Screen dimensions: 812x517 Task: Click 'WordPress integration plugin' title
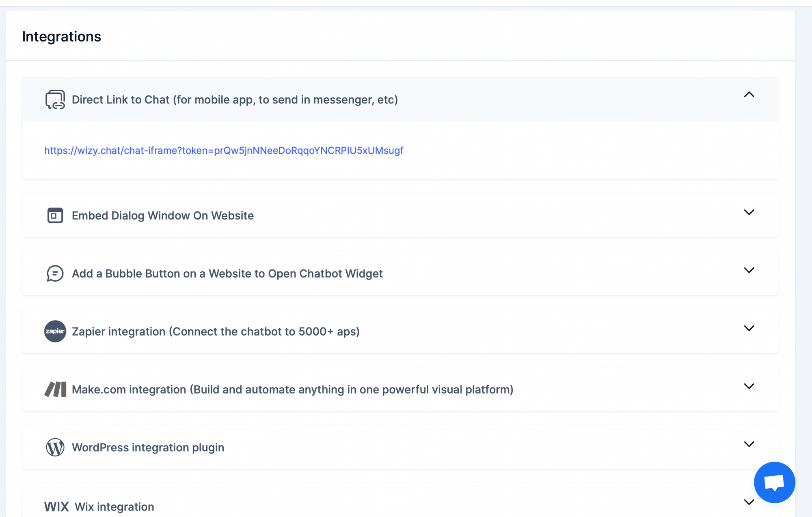click(148, 447)
